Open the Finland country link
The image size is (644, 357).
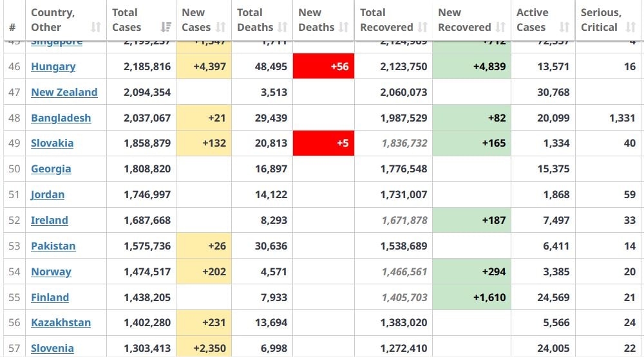point(50,297)
